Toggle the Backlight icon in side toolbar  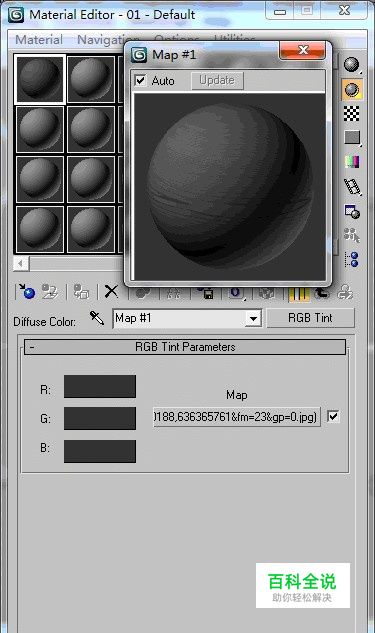(x=352, y=90)
